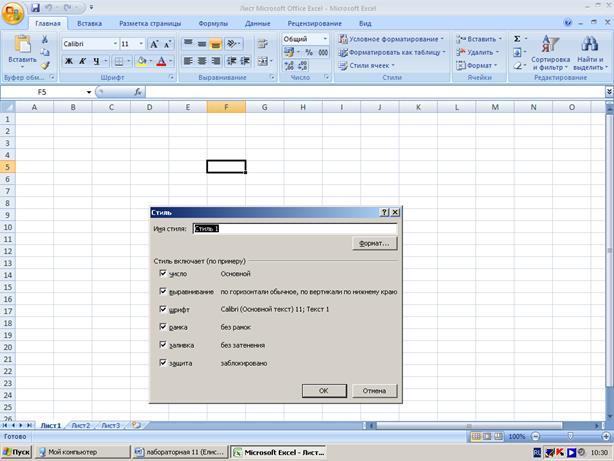Toggle Bold (Ж) formatting
Image resolution: width=614 pixels, height=461 pixels.
[x=69, y=61]
